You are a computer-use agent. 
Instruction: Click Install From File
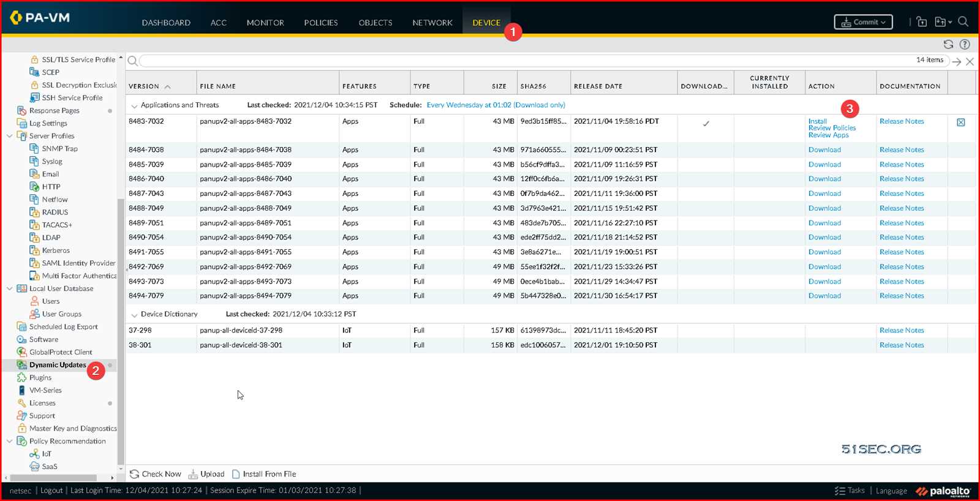264,474
